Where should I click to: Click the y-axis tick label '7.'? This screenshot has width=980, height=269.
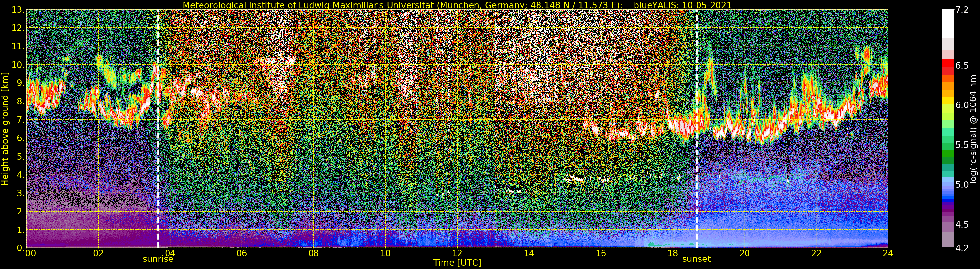[20, 120]
